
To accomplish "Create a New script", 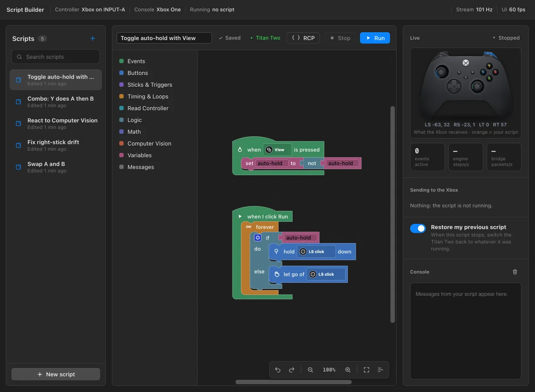I will click(56, 374).
